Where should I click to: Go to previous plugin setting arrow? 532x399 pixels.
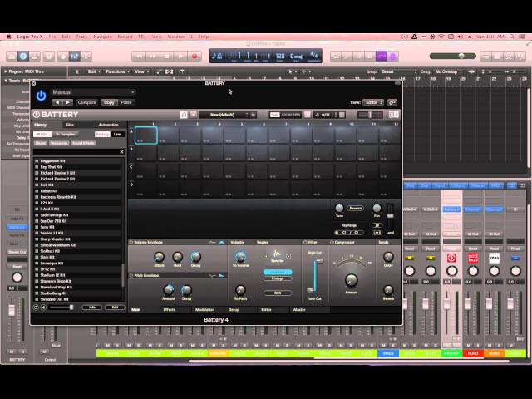(x=57, y=102)
